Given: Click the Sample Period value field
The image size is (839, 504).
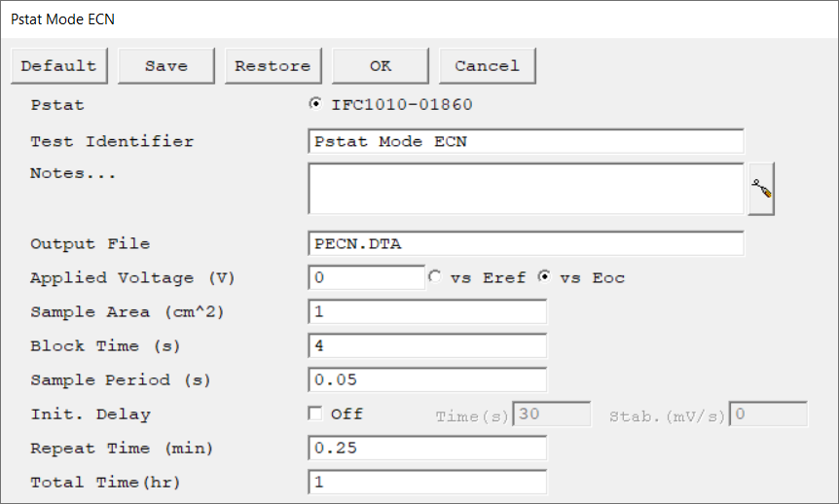Looking at the screenshot, I should [426, 379].
